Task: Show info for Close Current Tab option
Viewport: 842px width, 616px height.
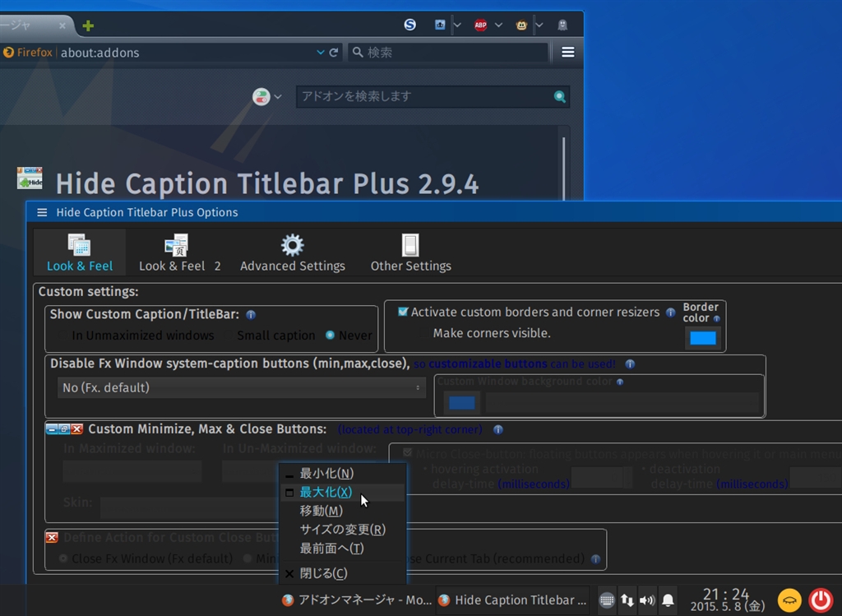Action: (595, 559)
